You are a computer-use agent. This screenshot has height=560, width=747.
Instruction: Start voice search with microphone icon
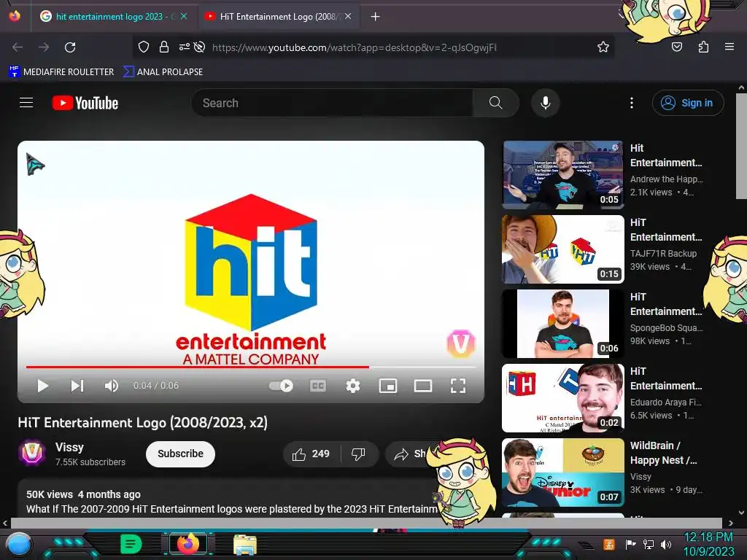[546, 103]
